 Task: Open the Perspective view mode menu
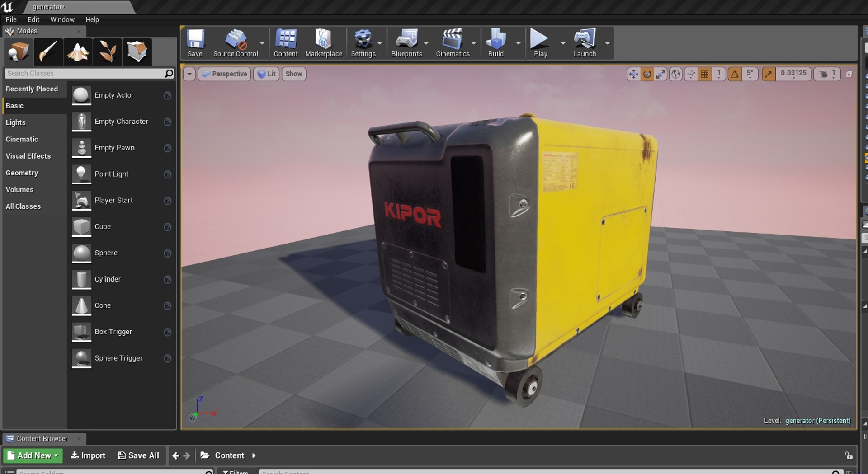(x=224, y=74)
